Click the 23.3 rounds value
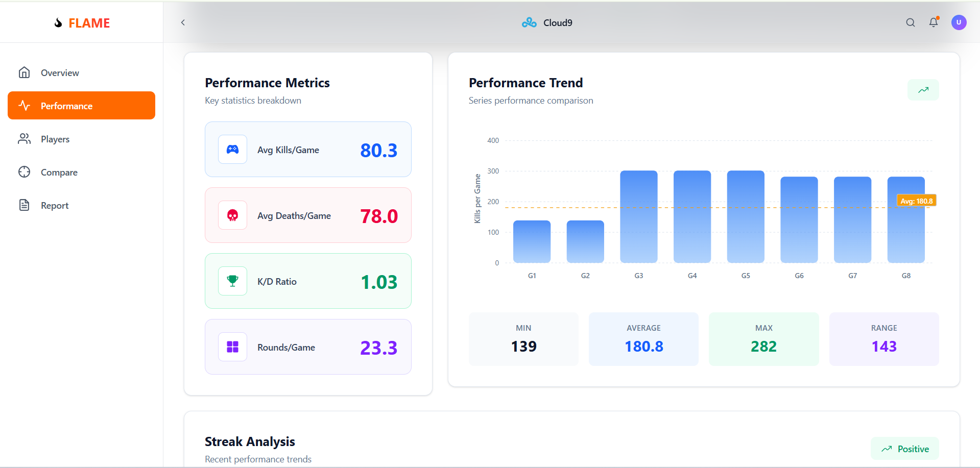 [x=378, y=348]
